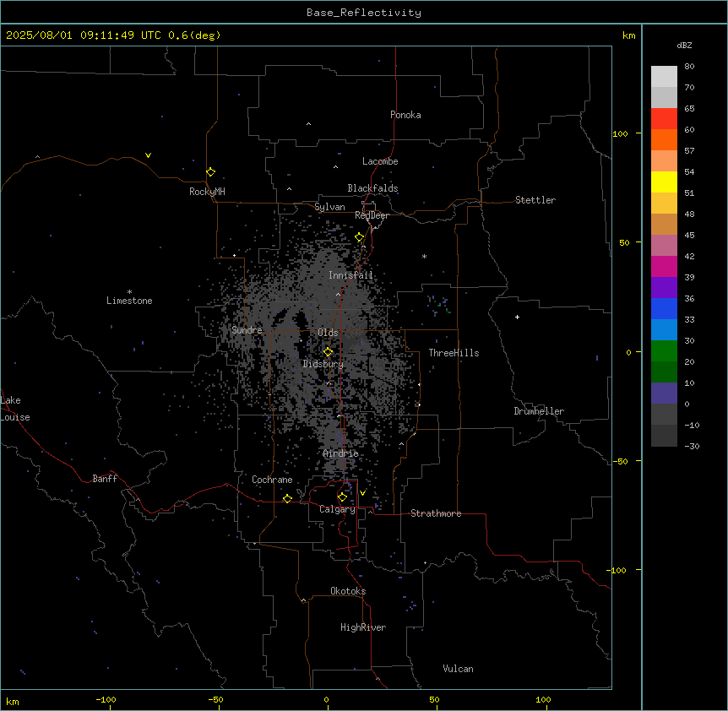Click the asterisk marker above the Limestone label
This screenshot has width=728, height=711.
[x=129, y=292]
